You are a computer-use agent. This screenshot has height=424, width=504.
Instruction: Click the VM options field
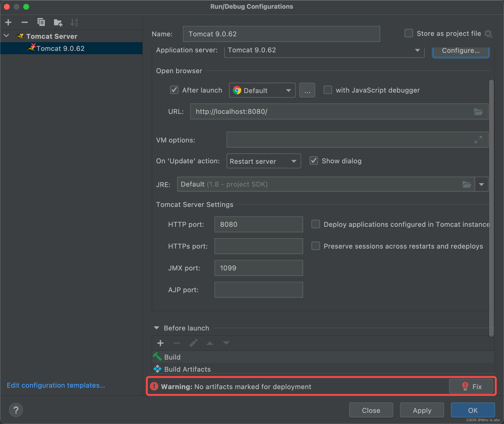pyautogui.click(x=357, y=140)
